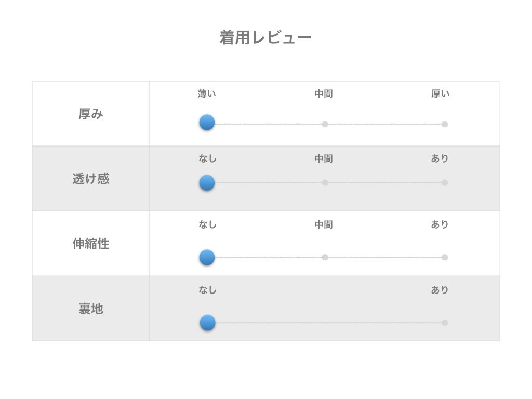Set 伸縮性 slider to 中間 point
532x399 pixels.
(325, 257)
